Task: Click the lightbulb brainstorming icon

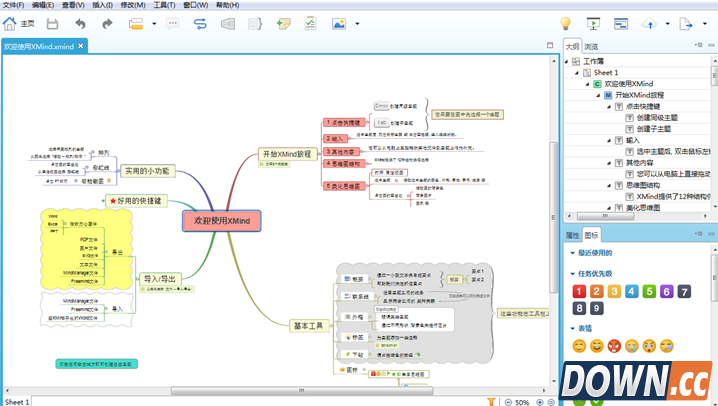Action: pyautogui.click(x=565, y=22)
